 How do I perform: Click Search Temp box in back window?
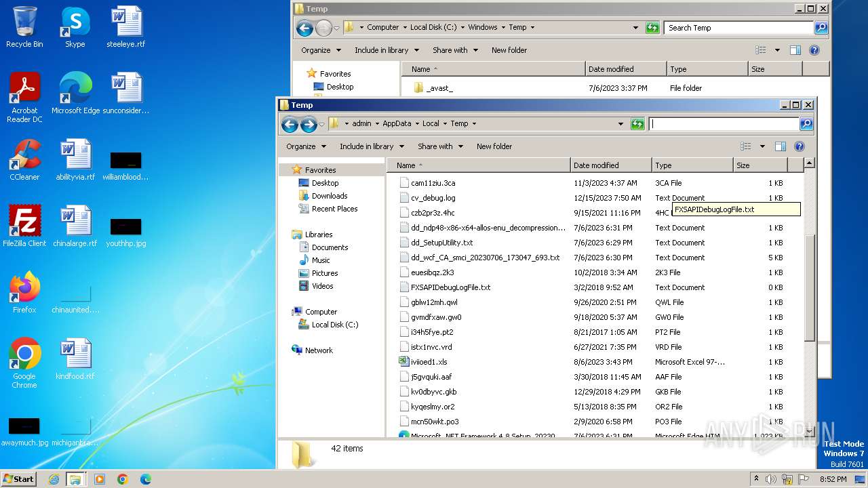click(x=739, y=28)
